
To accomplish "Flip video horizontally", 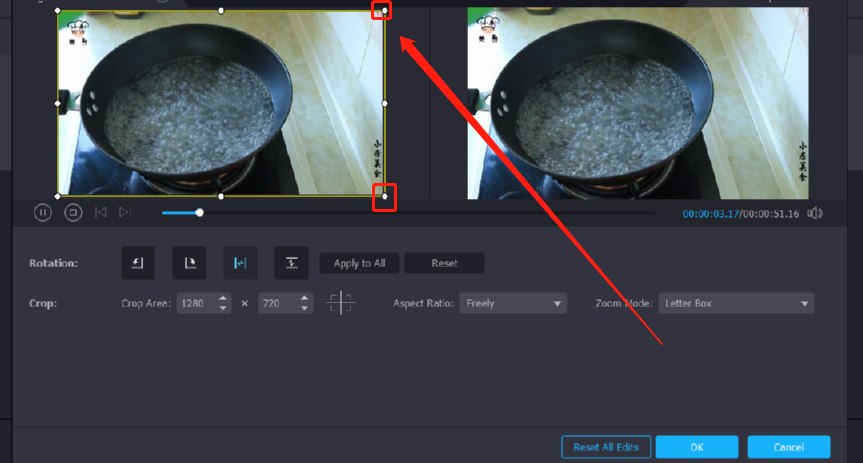I will pos(240,263).
